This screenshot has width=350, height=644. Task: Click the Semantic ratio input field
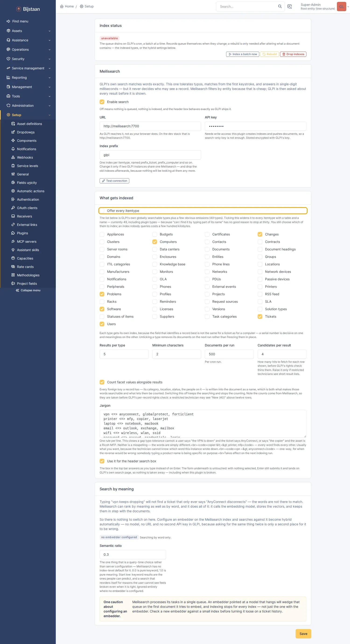tap(133, 555)
